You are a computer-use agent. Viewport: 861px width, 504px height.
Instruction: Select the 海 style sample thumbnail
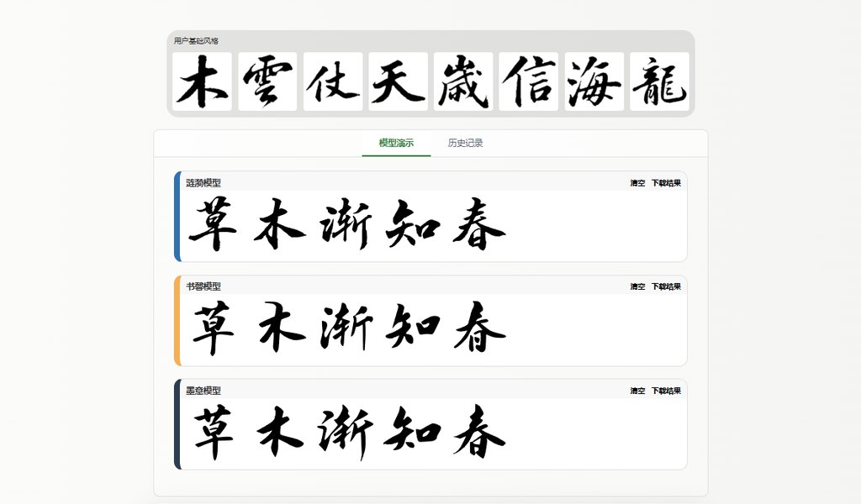[x=594, y=81]
